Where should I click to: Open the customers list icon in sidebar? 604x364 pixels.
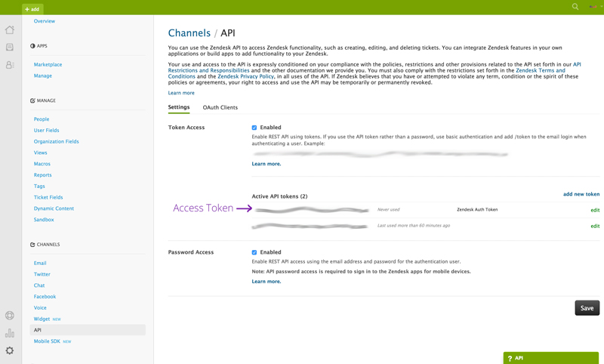10,65
